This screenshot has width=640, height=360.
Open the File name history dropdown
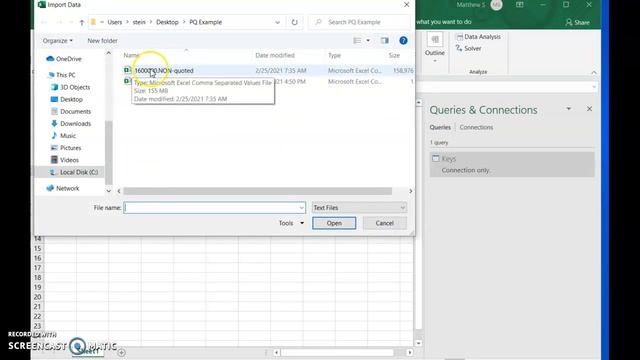point(302,208)
